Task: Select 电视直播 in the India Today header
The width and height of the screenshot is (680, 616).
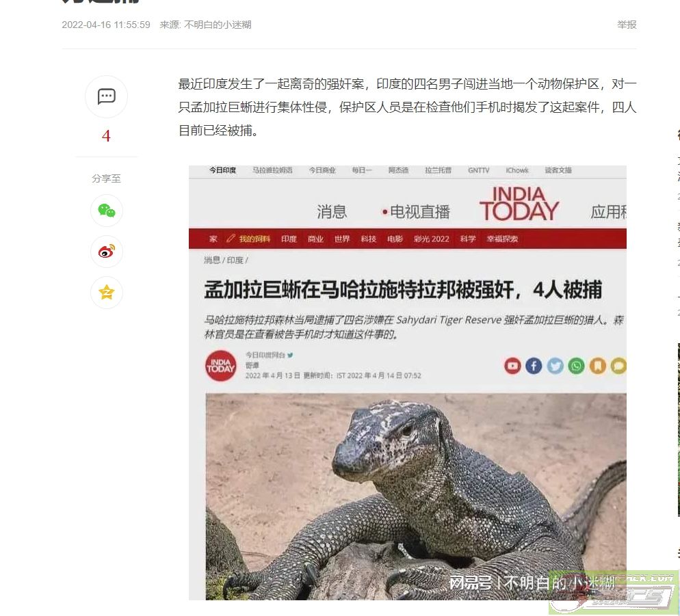Action: 416,212
